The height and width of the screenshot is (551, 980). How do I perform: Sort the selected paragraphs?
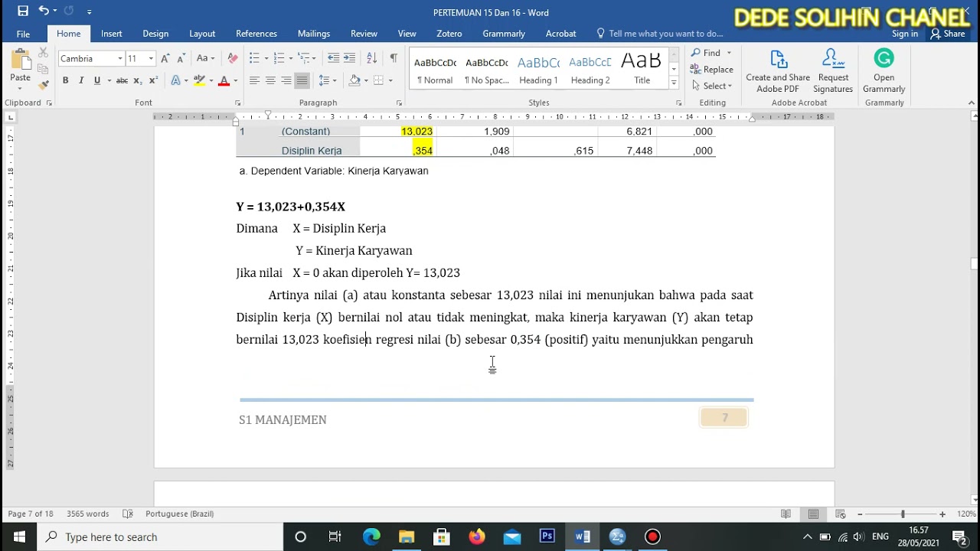(x=371, y=58)
